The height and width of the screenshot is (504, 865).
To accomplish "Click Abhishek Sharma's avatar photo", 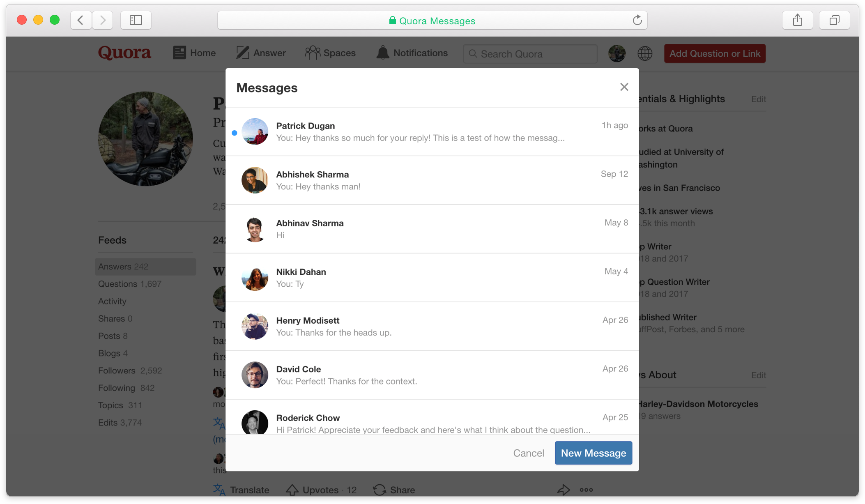I will coord(255,180).
